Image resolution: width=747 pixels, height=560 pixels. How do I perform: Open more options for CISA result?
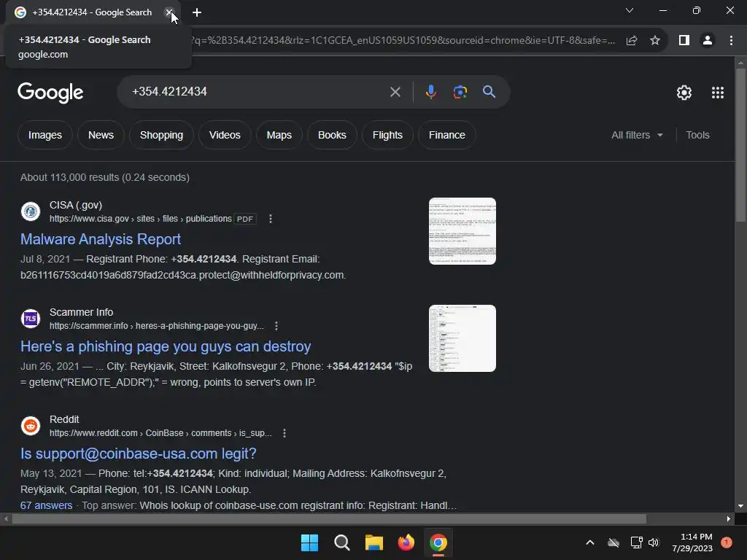tap(271, 219)
